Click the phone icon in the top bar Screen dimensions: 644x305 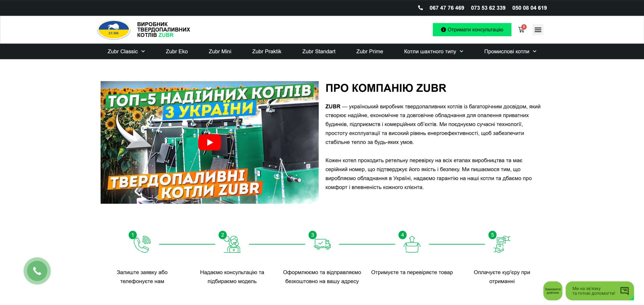tap(420, 7)
